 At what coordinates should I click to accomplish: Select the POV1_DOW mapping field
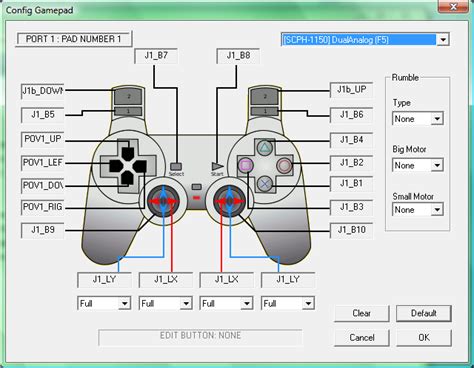pyautogui.click(x=42, y=185)
